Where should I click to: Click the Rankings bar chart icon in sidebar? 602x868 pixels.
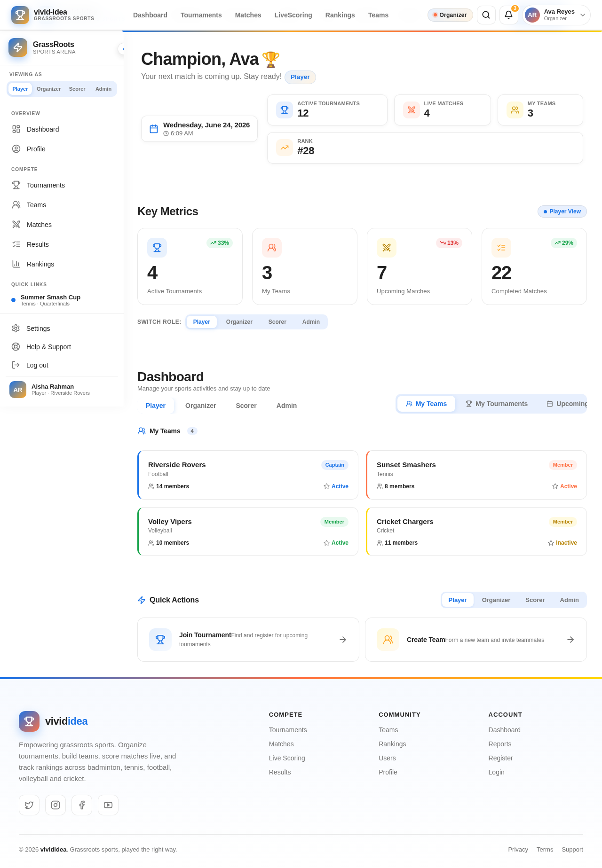point(16,264)
